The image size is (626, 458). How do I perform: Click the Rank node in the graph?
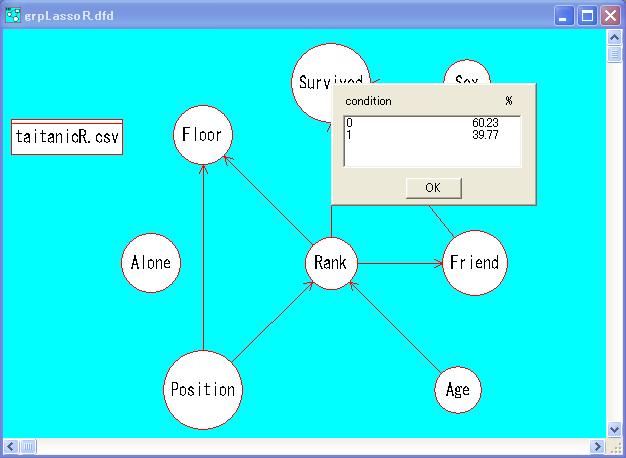(330, 263)
